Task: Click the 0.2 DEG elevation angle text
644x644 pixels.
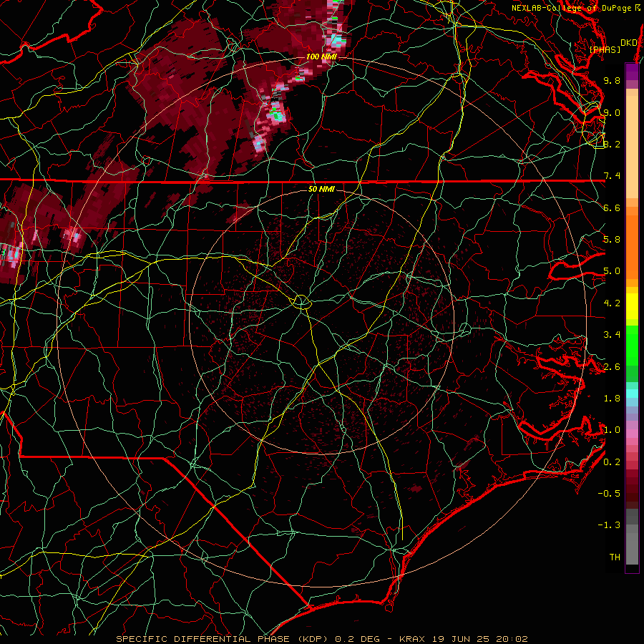Action: coord(358,639)
